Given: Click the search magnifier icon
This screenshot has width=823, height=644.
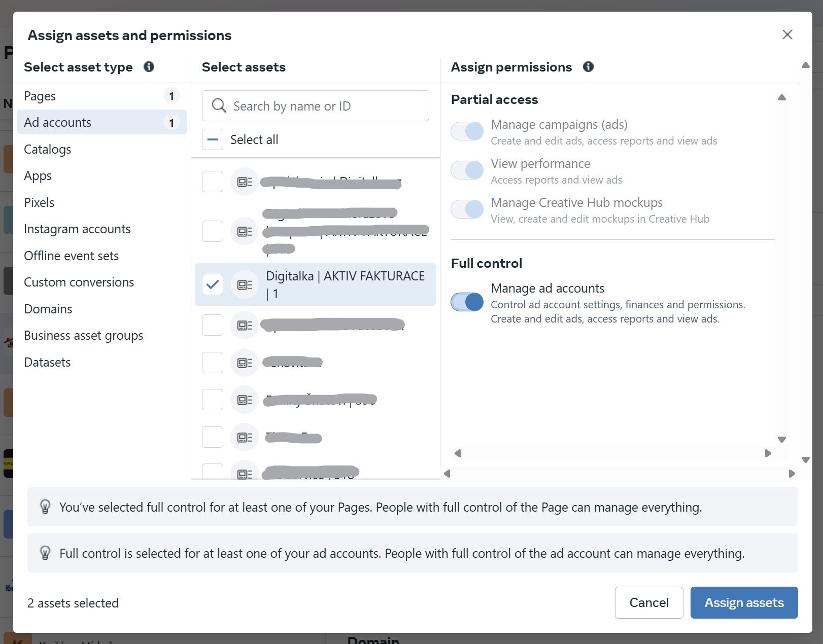Looking at the screenshot, I should click(219, 105).
